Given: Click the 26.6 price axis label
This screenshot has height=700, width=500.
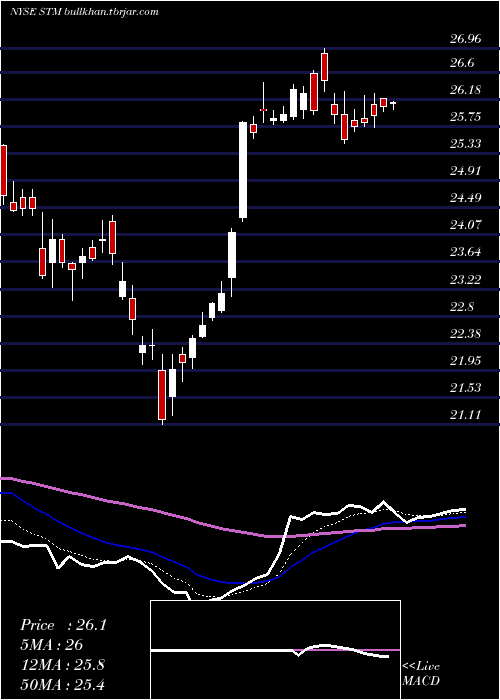Looking at the screenshot, I should 462,63.
